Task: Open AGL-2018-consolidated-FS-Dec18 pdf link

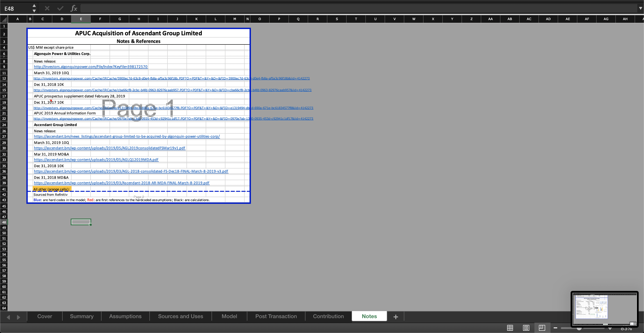Action: pos(131,171)
